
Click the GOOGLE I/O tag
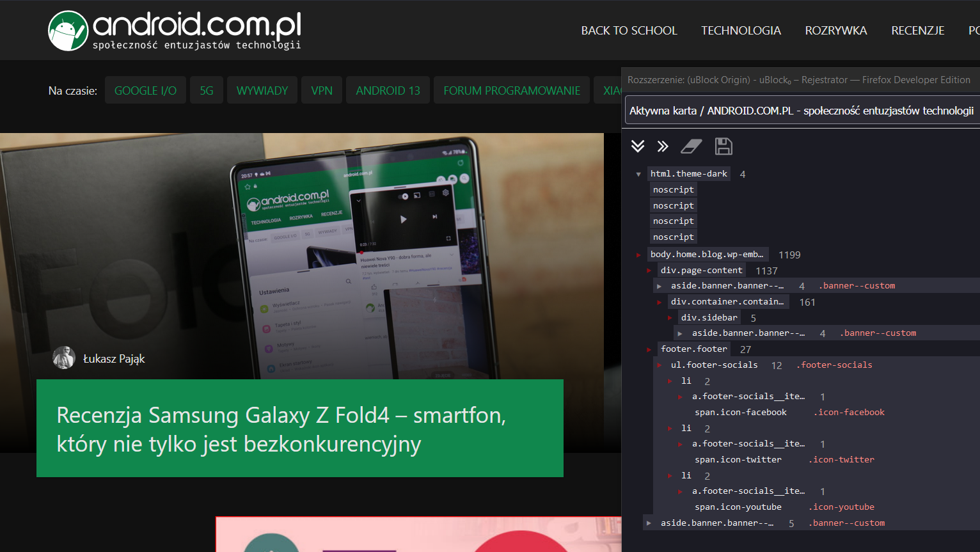coord(145,90)
